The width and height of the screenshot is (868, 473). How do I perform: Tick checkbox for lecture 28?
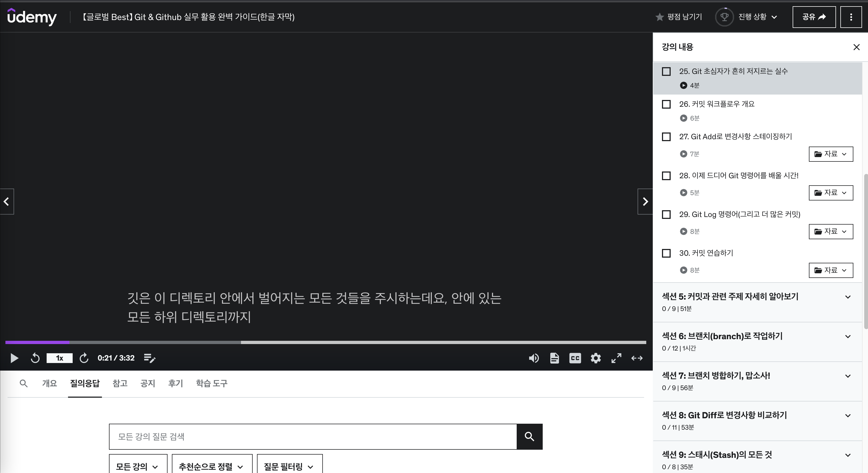[666, 176]
